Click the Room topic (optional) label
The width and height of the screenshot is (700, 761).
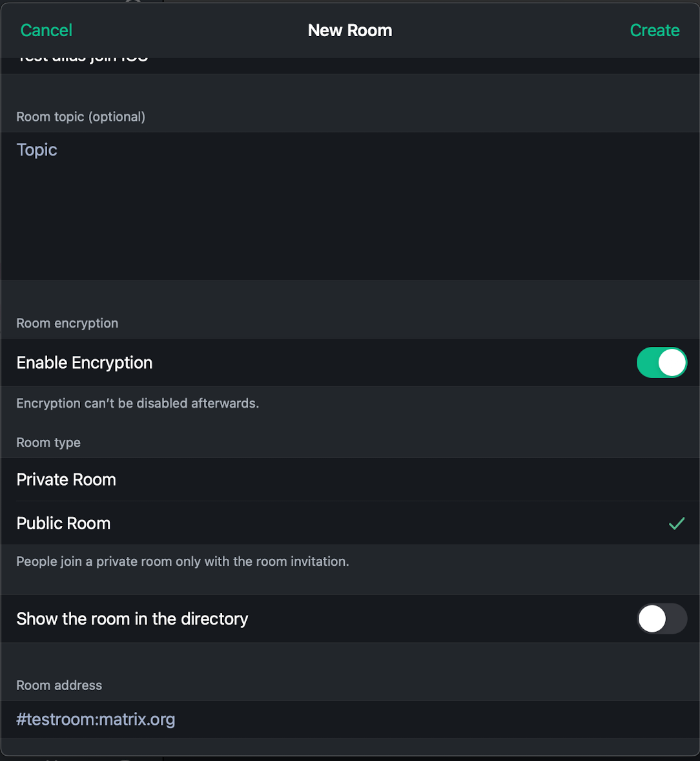(81, 117)
